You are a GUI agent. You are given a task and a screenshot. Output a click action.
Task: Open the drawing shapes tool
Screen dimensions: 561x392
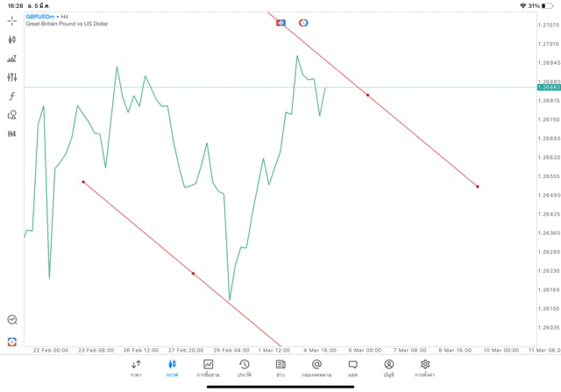click(x=11, y=115)
